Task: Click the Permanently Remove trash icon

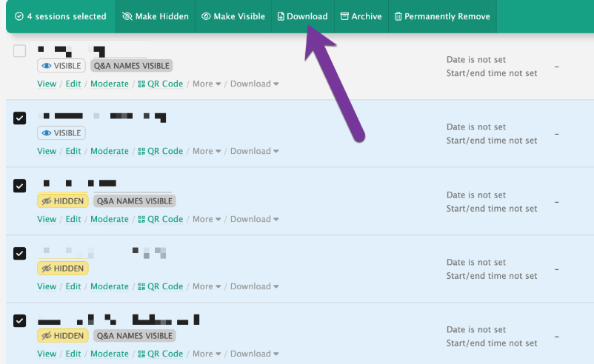Action: tap(398, 16)
